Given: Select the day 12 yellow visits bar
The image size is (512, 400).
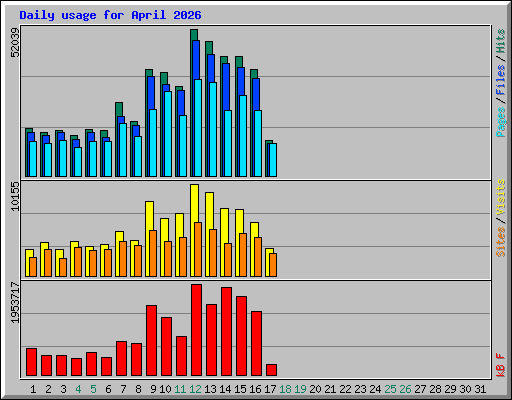Looking at the screenshot, I should [x=195, y=203].
